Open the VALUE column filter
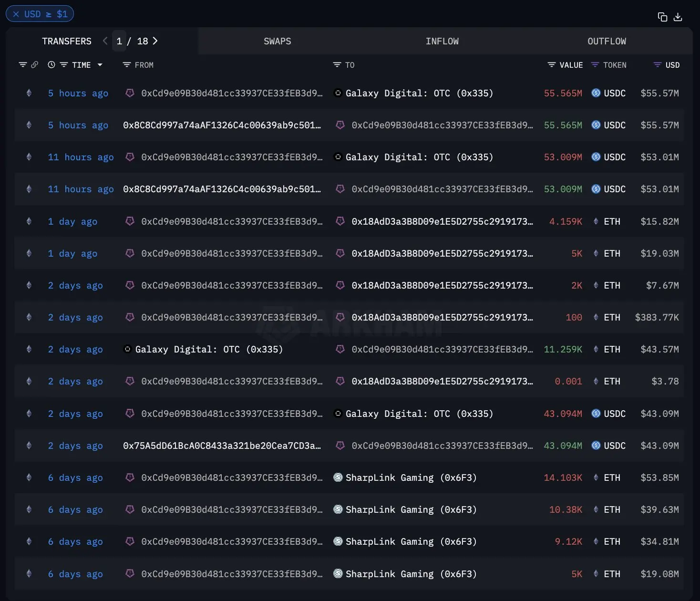Viewport: 700px width, 601px height. tap(552, 65)
